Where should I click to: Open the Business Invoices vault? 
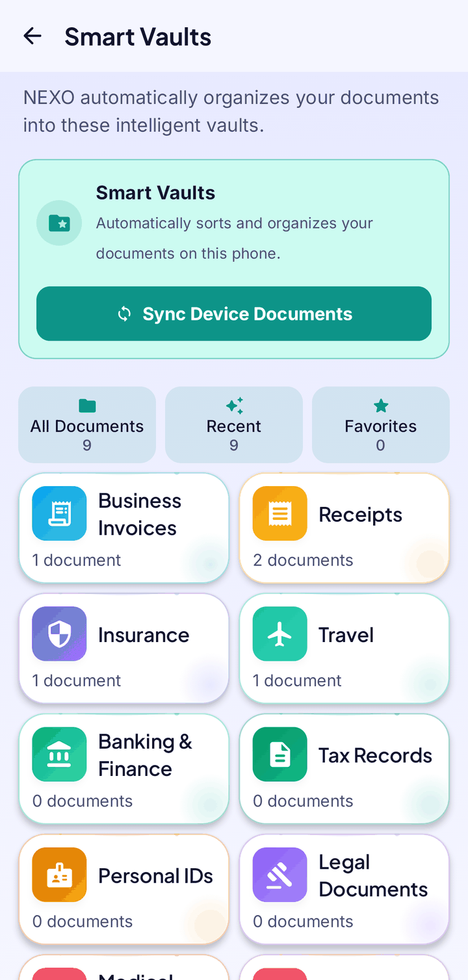point(124,528)
